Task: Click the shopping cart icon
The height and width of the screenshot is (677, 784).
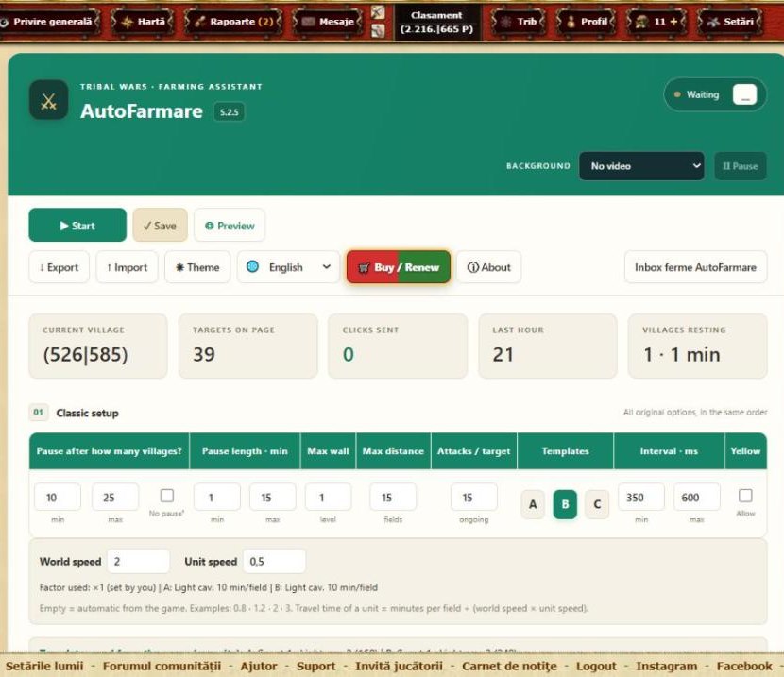Action: [x=364, y=268]
